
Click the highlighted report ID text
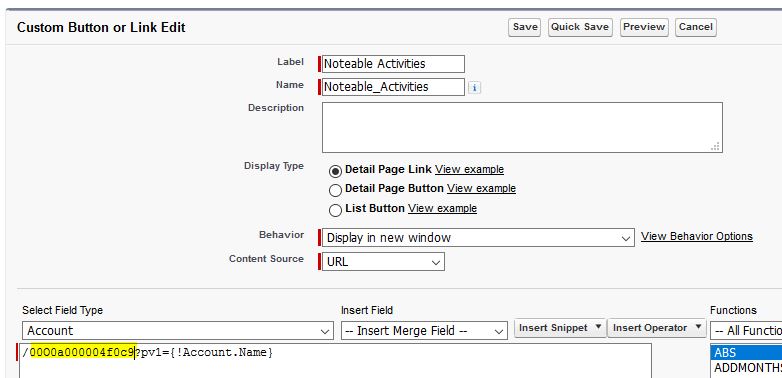coord(82,353)
